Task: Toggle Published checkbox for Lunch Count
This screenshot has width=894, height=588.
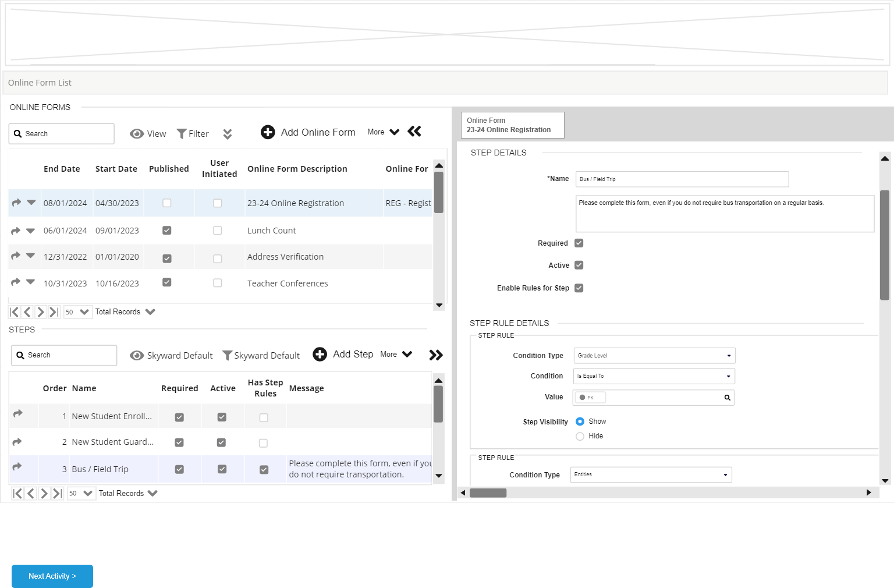Action: pos(167,231)
